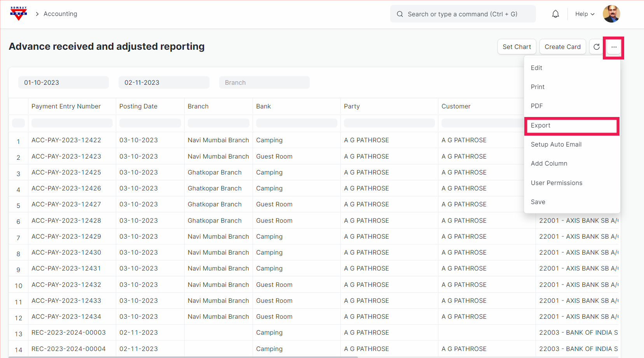Open the 01-10-2023 from-date field
Screen dimensions: 644x358
coord(63,82)
